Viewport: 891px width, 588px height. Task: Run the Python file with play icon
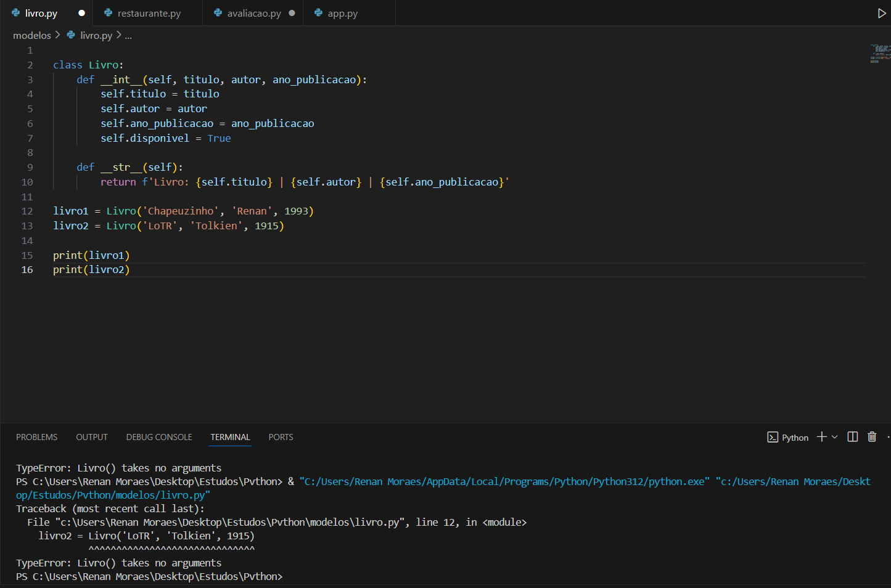point(882,14)
